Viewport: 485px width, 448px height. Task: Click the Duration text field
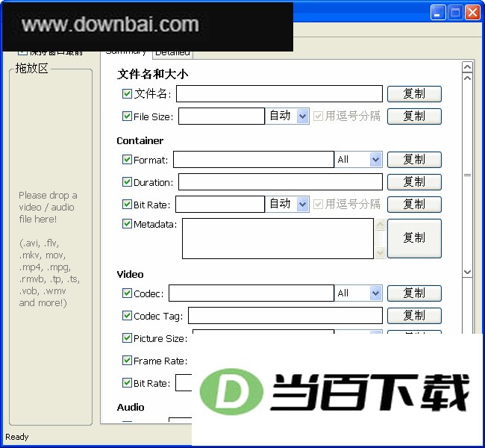(x=281, y=181)
